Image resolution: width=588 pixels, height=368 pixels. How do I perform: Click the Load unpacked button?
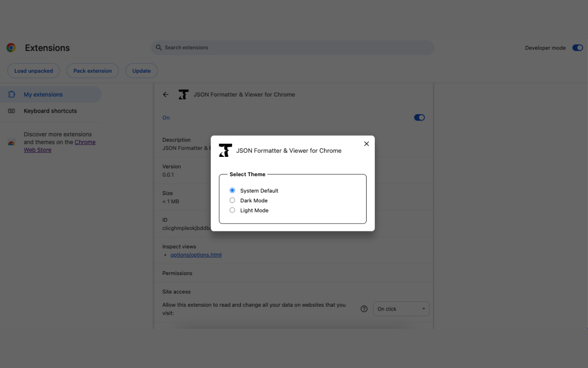(x=34, y=70)
